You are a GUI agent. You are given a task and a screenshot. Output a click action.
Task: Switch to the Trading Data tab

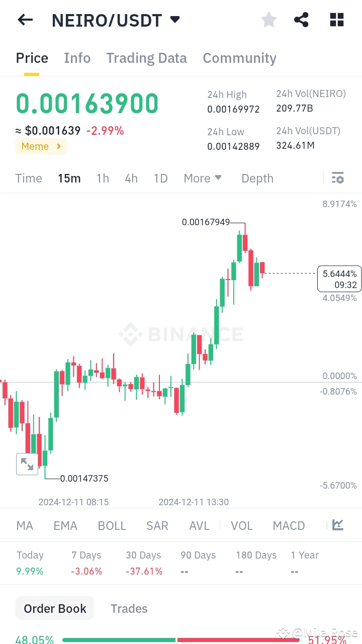point(146,58)
